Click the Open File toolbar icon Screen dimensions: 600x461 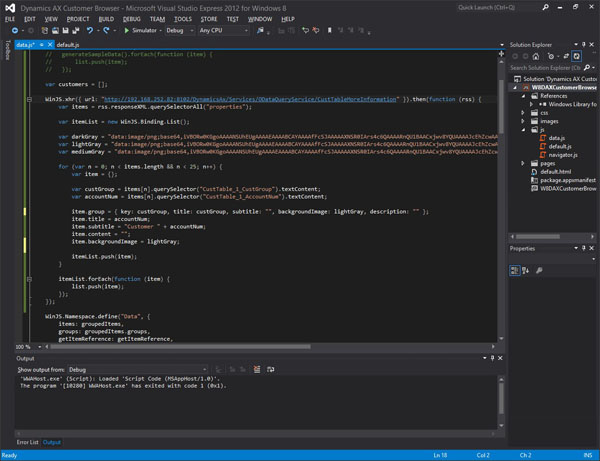click(x=55, y=30)
